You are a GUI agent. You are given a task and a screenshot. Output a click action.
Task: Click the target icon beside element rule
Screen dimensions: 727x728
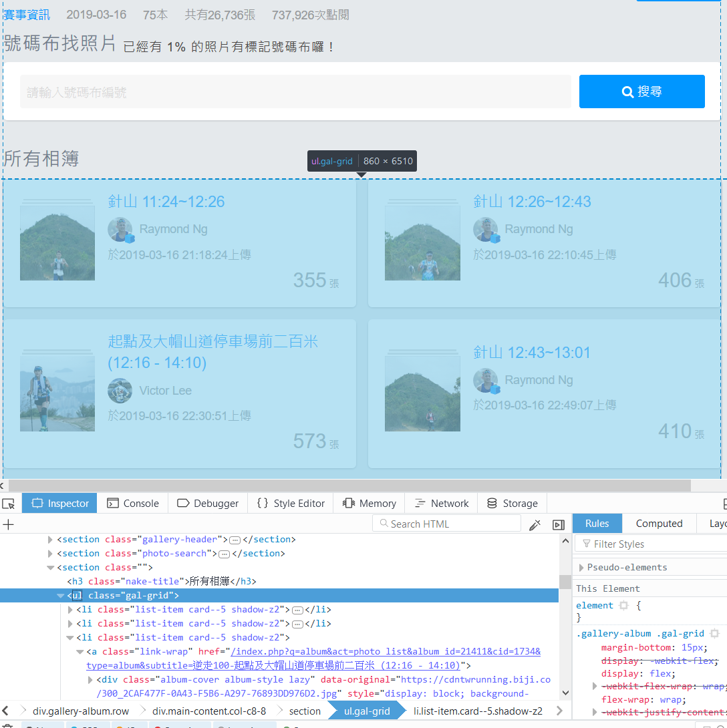click(624, 605)
